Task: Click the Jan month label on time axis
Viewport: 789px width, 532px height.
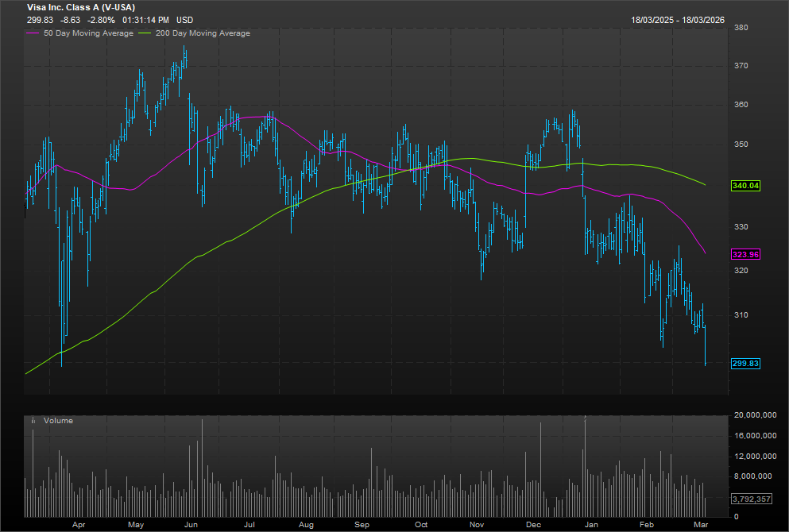Action: pyautogui.click(x=591, y=525)
